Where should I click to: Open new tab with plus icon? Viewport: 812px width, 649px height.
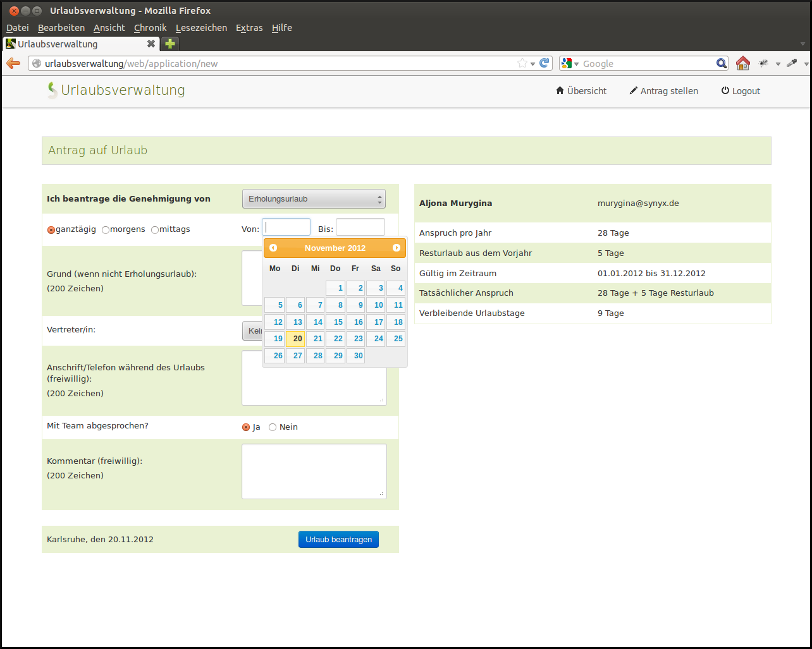(169, 44)
